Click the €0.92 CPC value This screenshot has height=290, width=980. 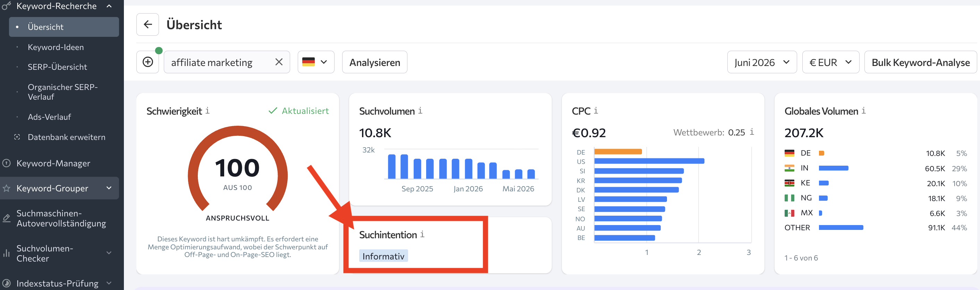pos(589,133)
